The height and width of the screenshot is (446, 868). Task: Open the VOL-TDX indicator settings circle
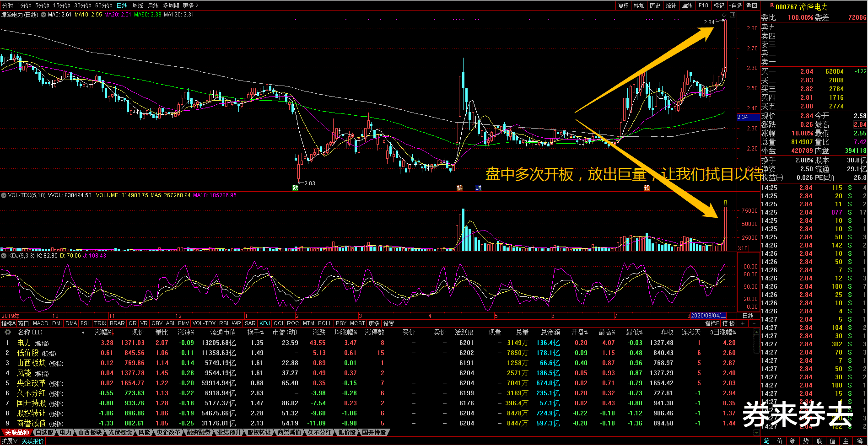point(4,195)
